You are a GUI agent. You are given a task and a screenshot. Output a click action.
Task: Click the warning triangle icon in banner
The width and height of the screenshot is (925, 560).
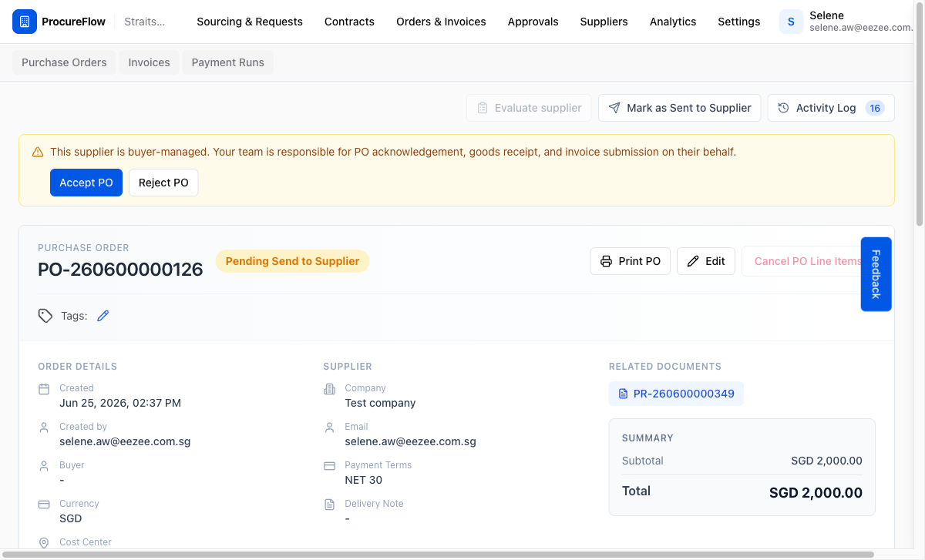38,153
